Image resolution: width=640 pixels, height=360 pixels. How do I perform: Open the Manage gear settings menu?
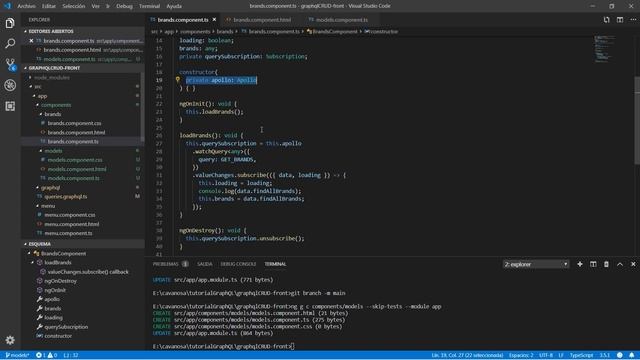point(10,340)
